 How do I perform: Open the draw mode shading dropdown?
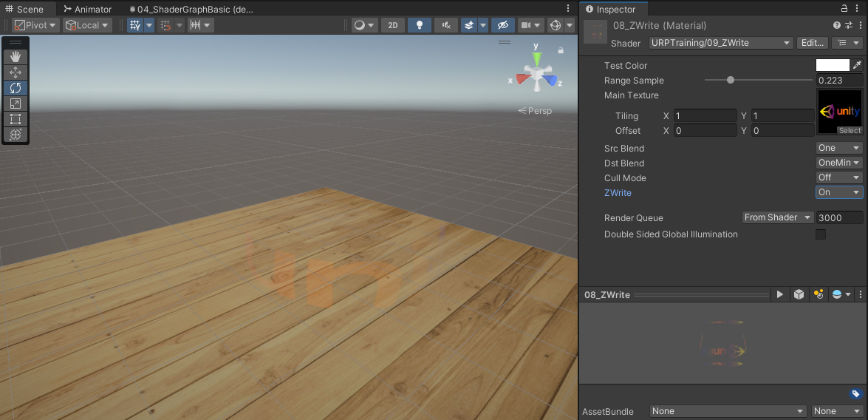(365, 25)
